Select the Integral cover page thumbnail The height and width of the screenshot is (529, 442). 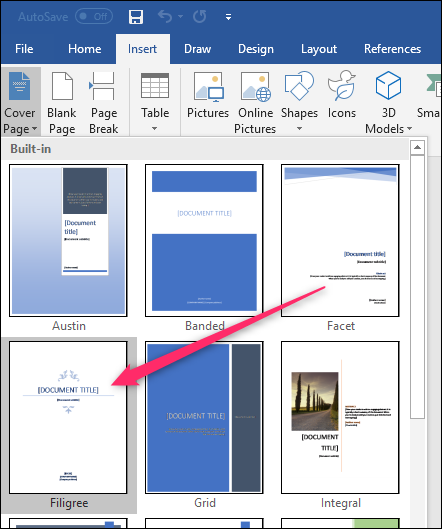pyautogui.click(x=340, y=417)
